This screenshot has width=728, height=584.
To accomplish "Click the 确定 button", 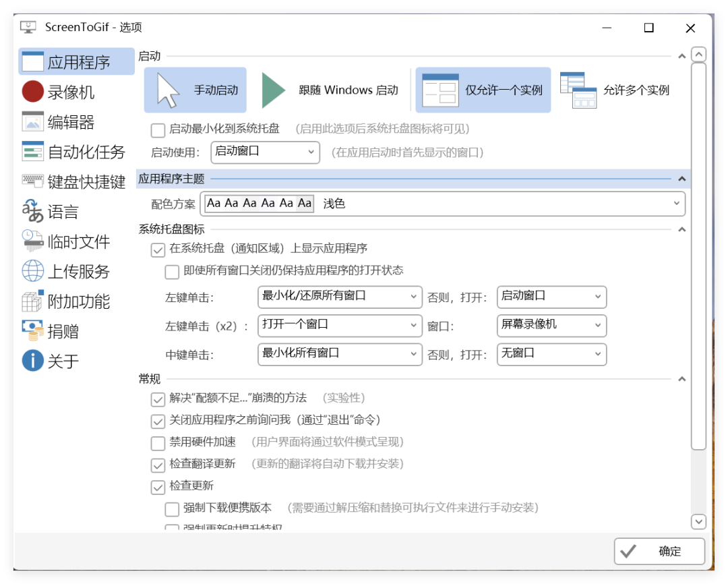I will pyautogui.click(x=659, y=552).
